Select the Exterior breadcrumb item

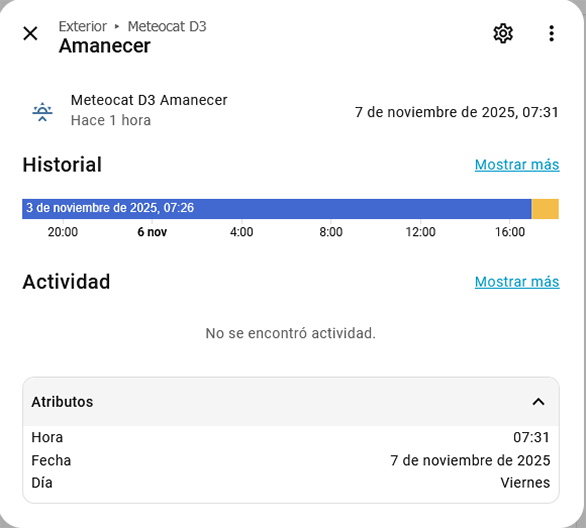click(x=83, y=27)
